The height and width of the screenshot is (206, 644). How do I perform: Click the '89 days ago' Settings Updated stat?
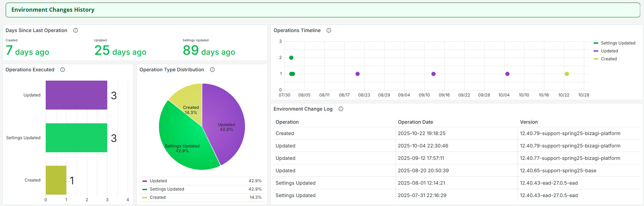(x=209, y=50)
